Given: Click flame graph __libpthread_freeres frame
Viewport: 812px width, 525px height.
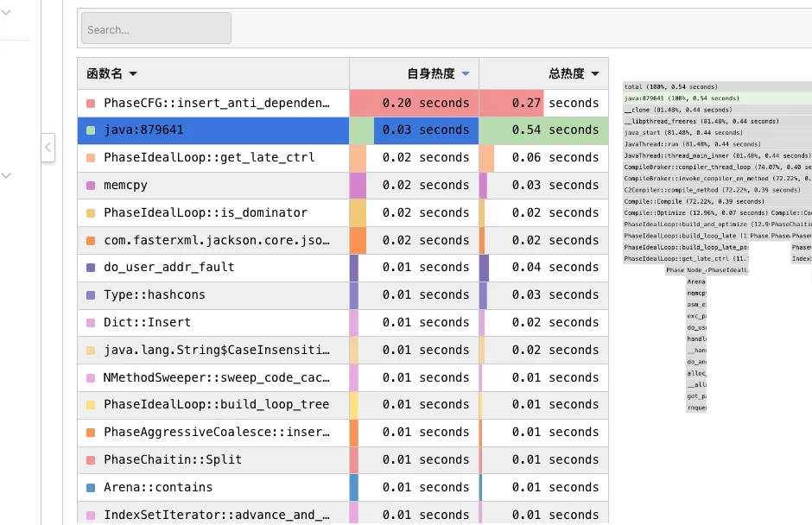Looking at the screenshot, I should (717, 121).
